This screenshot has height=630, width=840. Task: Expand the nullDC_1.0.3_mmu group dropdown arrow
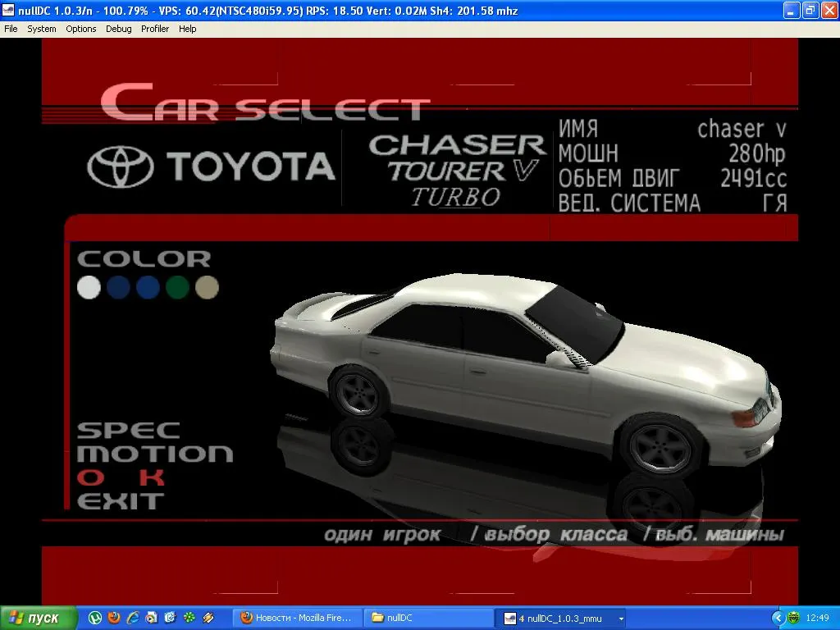pyautogui.click(x=621, y=619)
